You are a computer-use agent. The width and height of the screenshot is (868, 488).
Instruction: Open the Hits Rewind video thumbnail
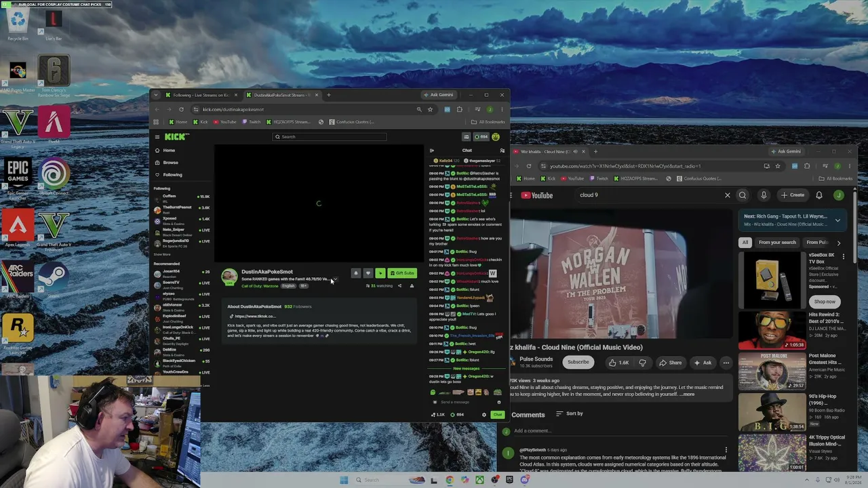(x=772, y=330)
